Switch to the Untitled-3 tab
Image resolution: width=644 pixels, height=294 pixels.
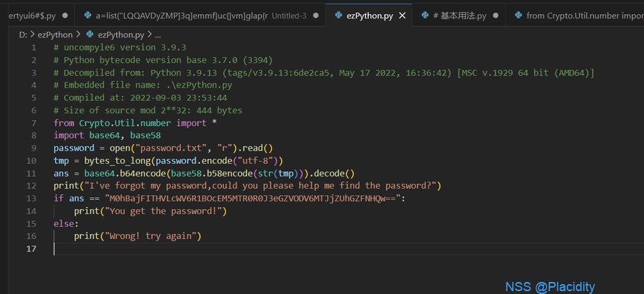(x=200, y=16)
